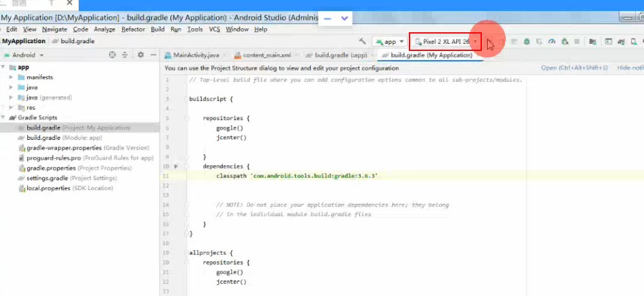
Task: Click the Collapse All icon in Project panel
Action: click(125, 55)
